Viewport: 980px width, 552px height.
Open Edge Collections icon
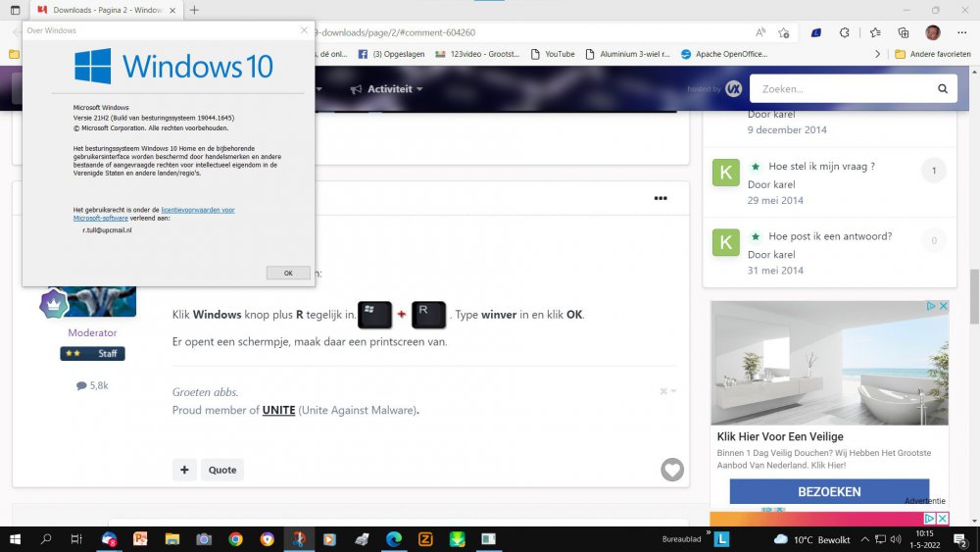point(903,32)
